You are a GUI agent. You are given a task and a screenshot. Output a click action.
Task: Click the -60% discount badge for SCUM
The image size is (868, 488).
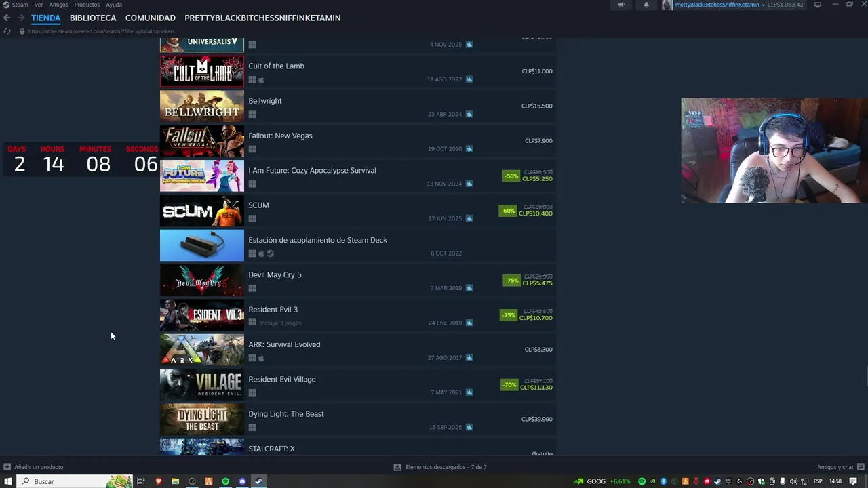point(507,211)
